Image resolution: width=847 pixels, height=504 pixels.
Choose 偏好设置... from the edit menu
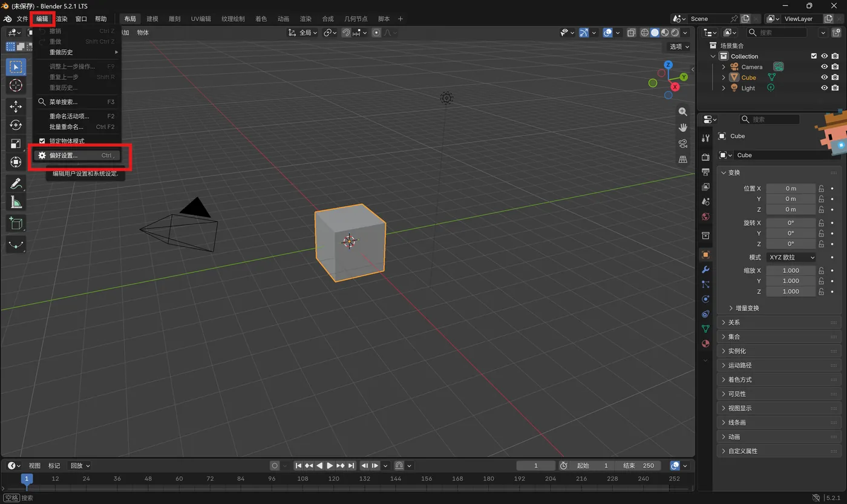[x=77, y=155]
